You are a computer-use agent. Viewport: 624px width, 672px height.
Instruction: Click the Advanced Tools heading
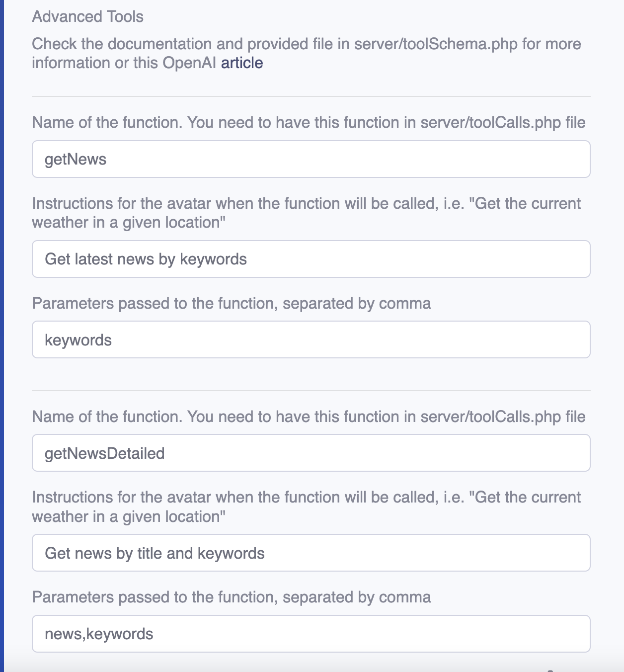pyautogui.click(x=87, y=17)
